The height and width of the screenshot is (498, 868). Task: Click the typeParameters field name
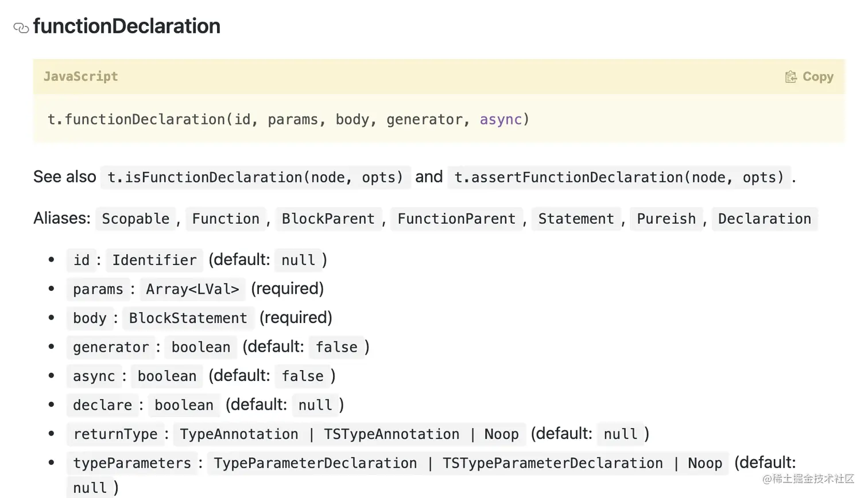pos(132,463)
